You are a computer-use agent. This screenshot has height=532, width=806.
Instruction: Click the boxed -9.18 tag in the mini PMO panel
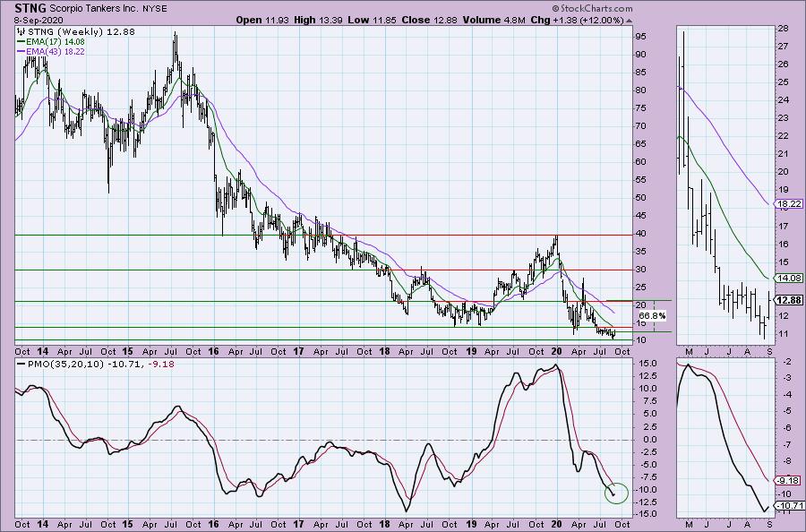788,481
